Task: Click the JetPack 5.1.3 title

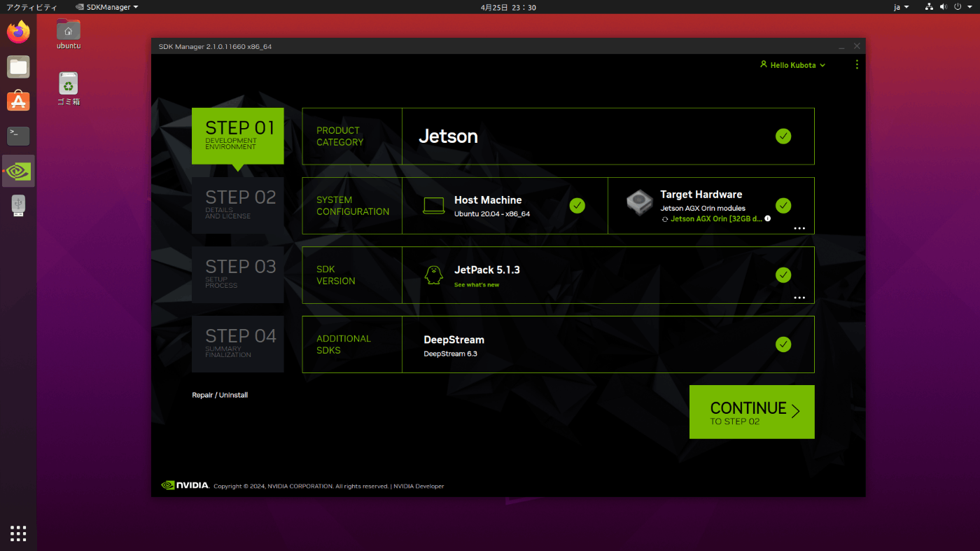Action: (x=487, y=270)
